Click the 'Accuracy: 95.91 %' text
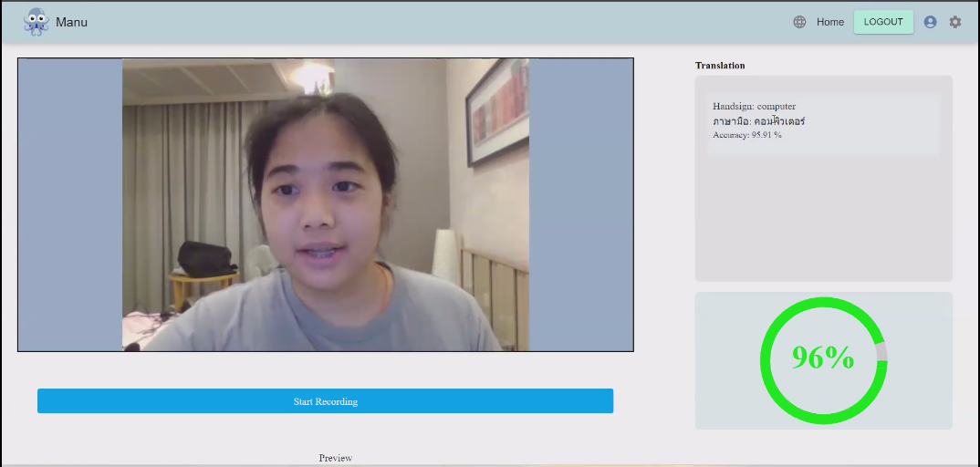 747,135
